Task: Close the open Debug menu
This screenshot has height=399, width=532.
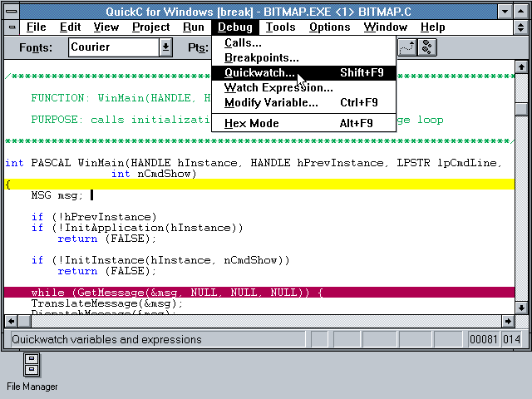Action: coord(234,27)
